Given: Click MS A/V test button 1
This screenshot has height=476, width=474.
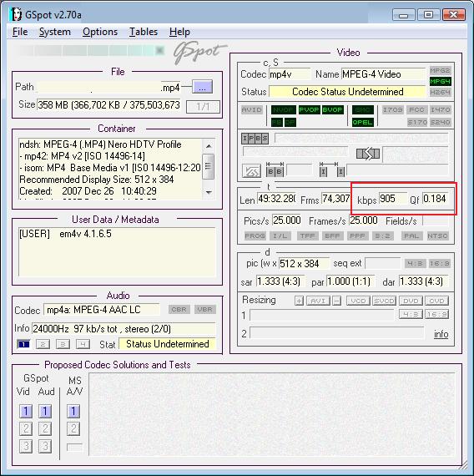Looking at the screenshot, I should click(73, 412).
